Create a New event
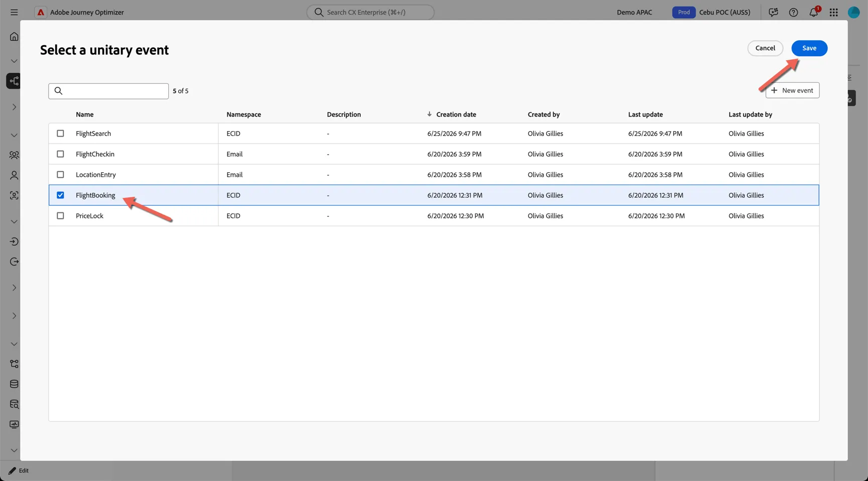The image size is (868, 481). click(792, 90)
